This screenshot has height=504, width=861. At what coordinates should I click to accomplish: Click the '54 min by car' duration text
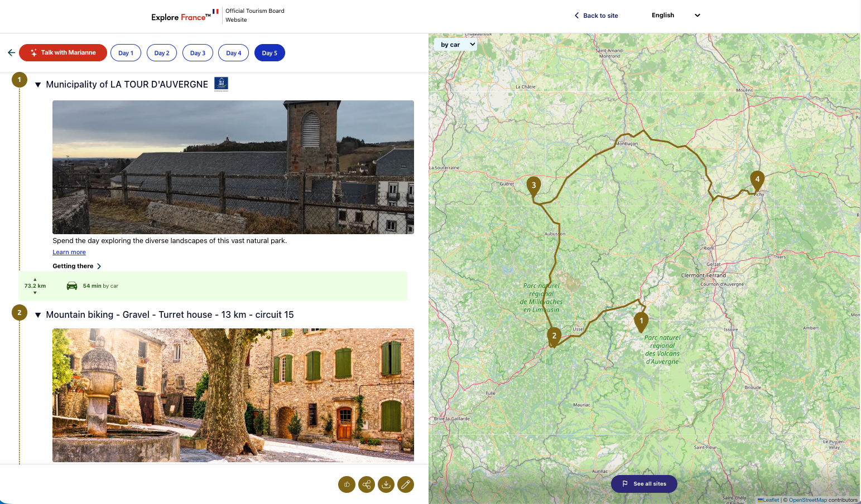coord(100,286)
